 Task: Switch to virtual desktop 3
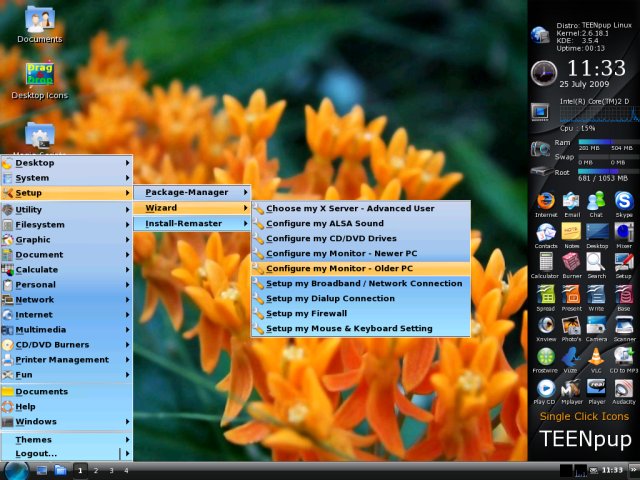111,471
